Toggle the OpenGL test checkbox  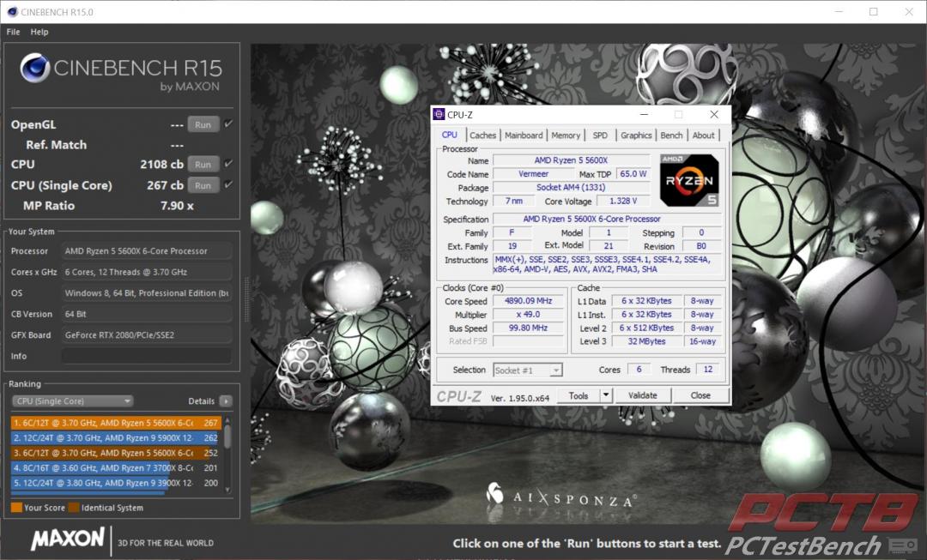tap(228, 124)
